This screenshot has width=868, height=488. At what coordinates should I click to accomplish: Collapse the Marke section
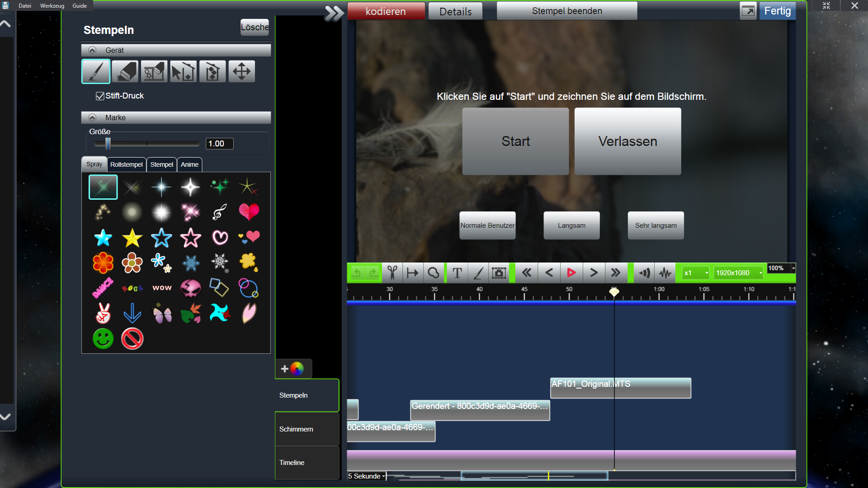[x=92, y=117]
